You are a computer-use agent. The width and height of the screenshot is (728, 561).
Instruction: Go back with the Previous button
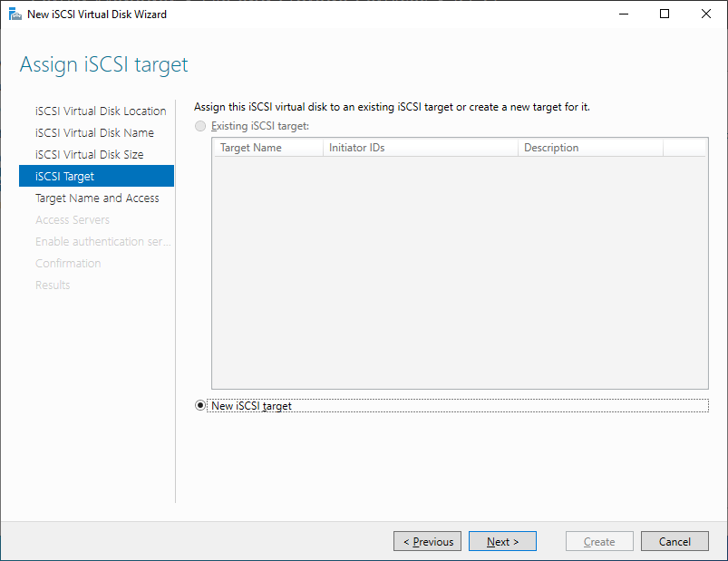coord(427,541)
